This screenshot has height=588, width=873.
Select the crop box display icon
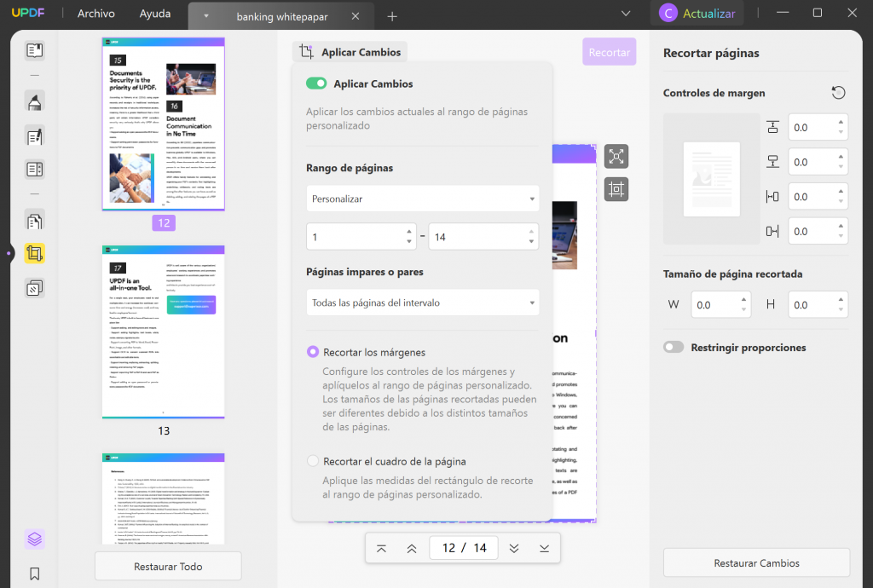click(616, 189)
